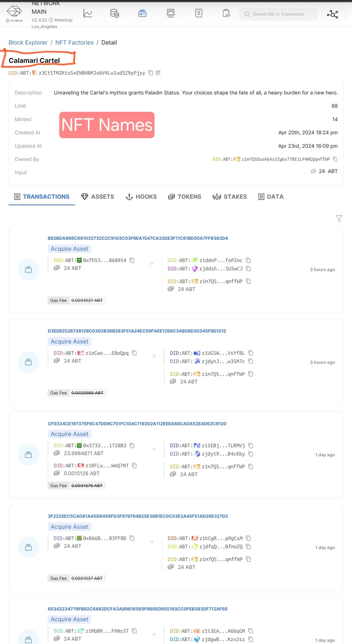Image resolution: width=352 pixels, height=644 pixels.
Task: Open the document list icon in header
Action: (x=199, y=14)
